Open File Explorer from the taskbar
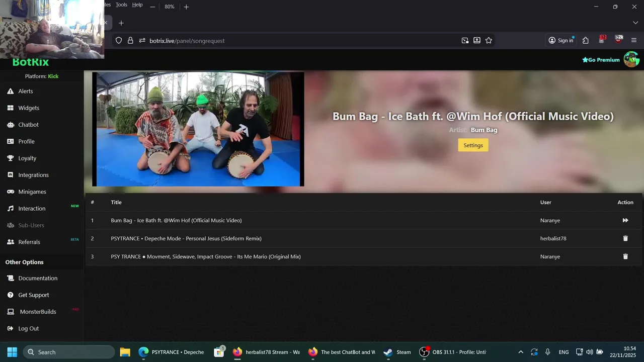 pyautogui.click(x=125, y=352)
